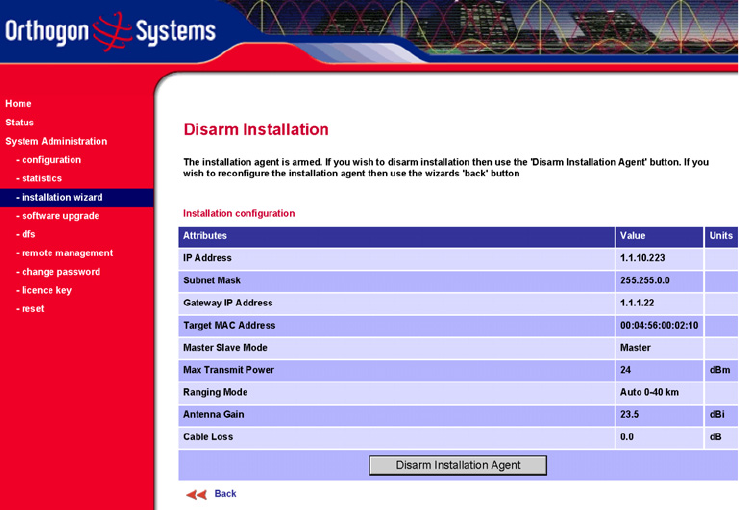Click the armed installation agent instructions text

(x=446, y=167)
